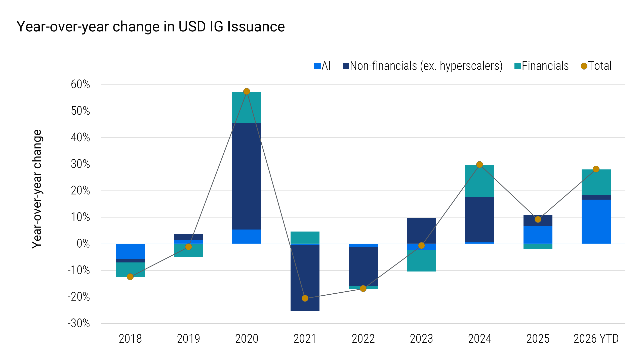Select the Non-financials legend color swatch
The height and width of the screenshot is (362, 644).
tap(346, 66)
